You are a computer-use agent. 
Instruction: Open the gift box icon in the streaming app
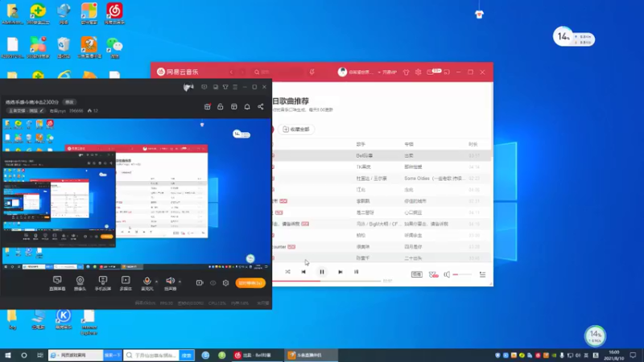coord(208,107)
